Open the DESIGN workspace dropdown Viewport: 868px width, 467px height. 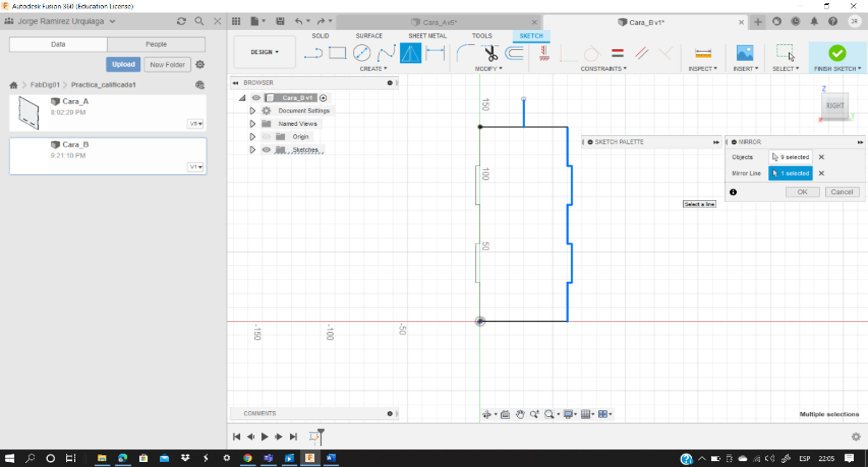point(265,52)
